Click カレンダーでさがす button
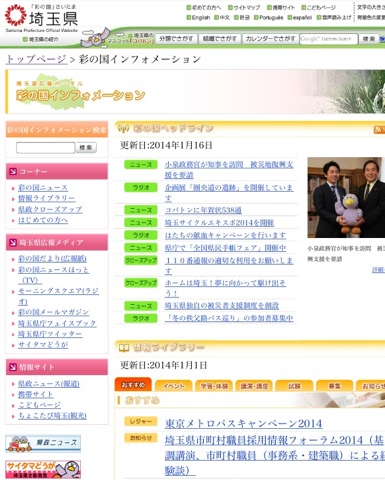Screen dimensions: 385x480 [270, 39]
